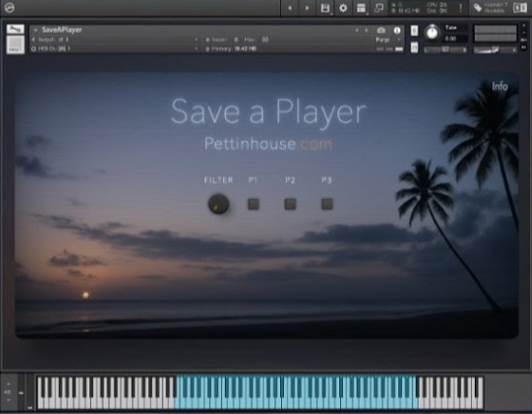Toggle the PV button at instrument right edge

point(524,48)
